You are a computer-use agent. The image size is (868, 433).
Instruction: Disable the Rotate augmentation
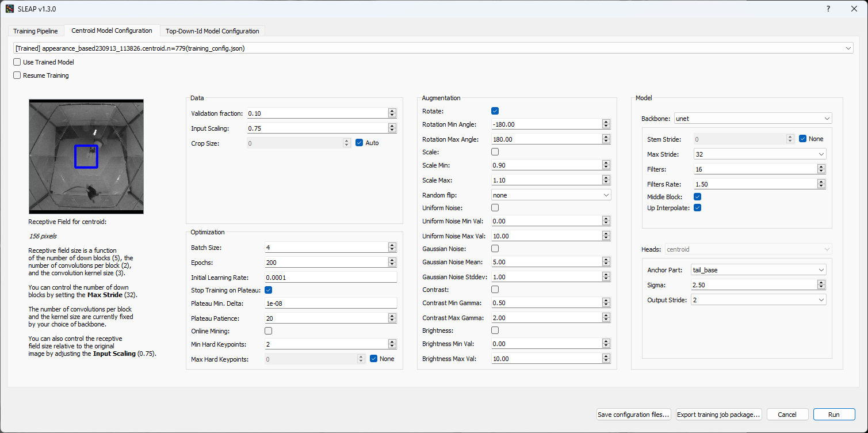pos(495,111)
